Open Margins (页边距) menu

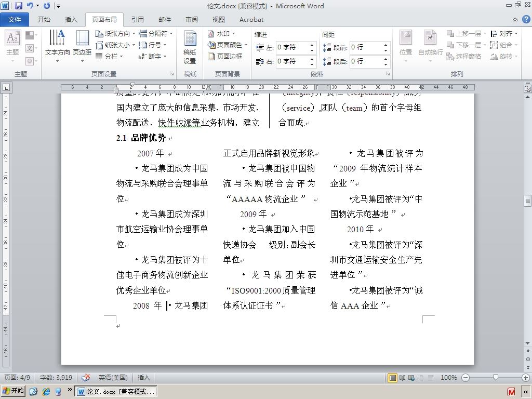[x=82, y=47]
